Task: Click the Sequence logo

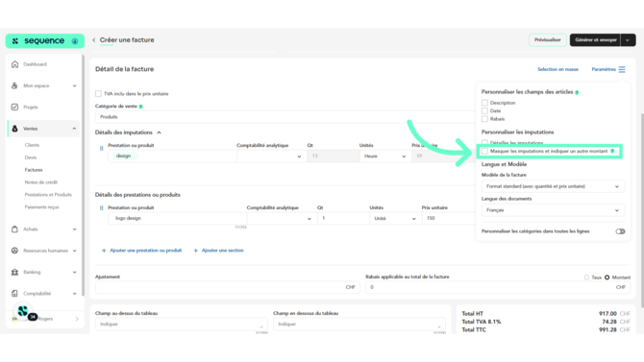Action: point(45,41)
